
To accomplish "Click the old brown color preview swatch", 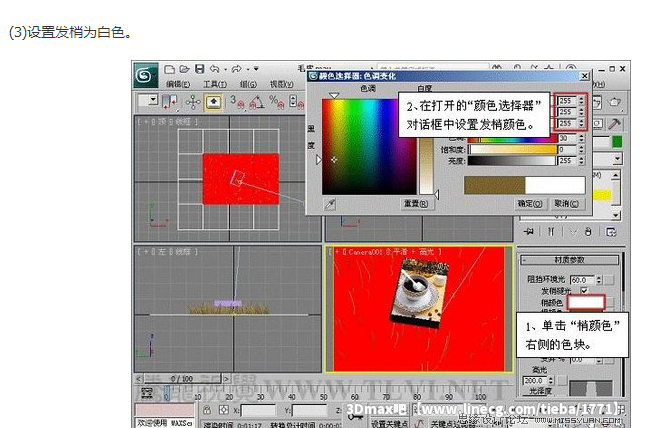I will click(494, 185).
